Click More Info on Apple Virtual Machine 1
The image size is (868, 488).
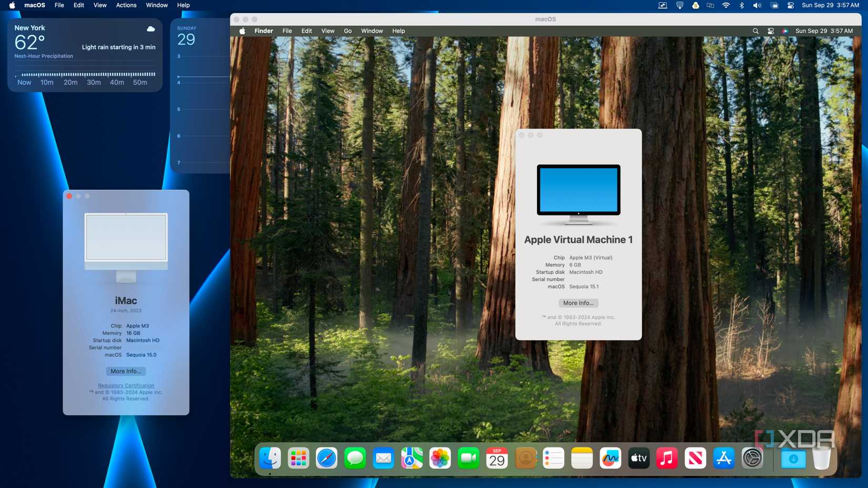point(578,303)
